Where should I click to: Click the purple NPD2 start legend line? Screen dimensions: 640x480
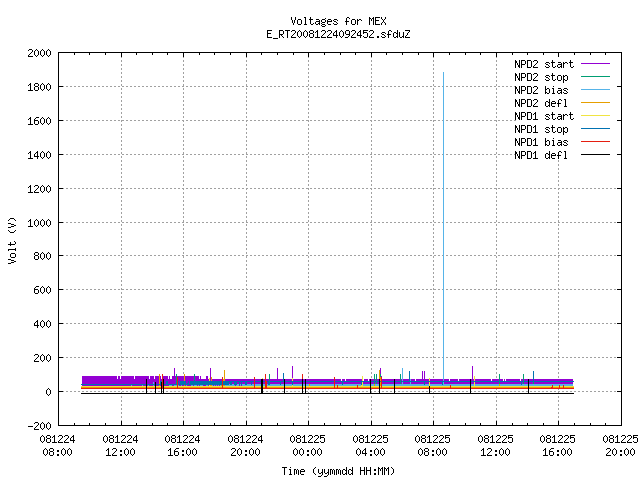[595, 64]
